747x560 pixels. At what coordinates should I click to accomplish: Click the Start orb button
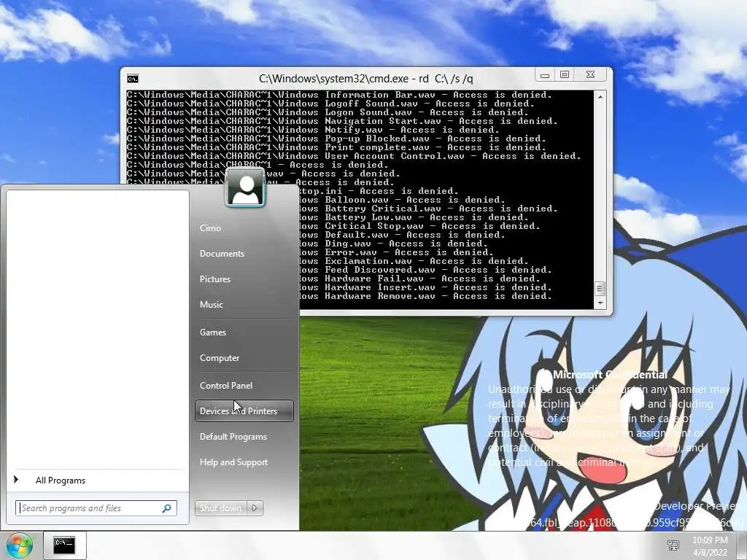18,545
